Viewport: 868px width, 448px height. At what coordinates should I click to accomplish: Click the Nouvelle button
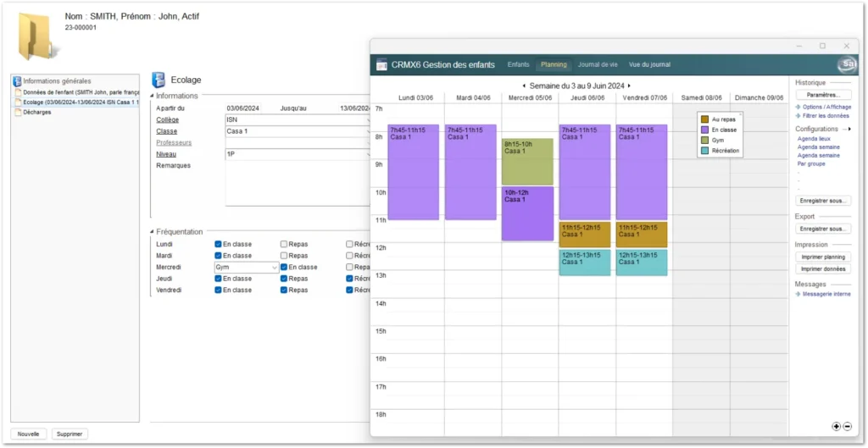coord(28,434)
